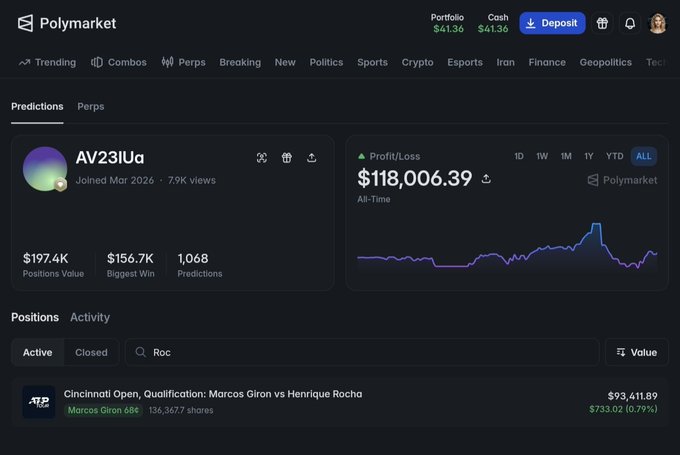
Task: Click the profit/loss line chart
Action: (507, 246)
